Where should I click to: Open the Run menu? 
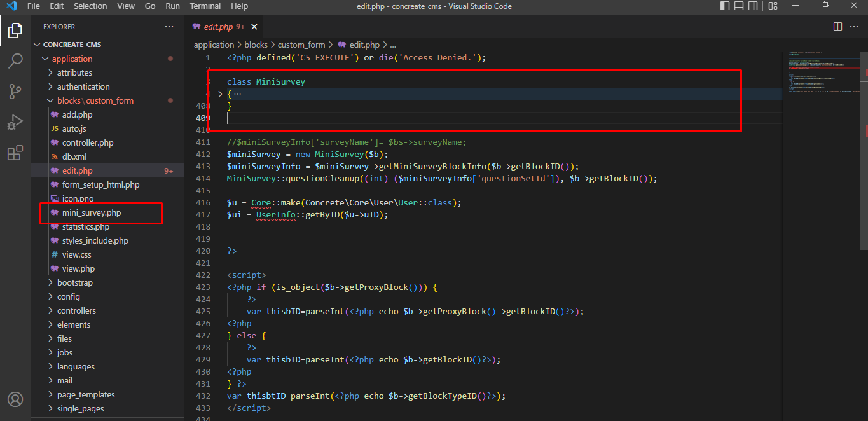point(172,6)
